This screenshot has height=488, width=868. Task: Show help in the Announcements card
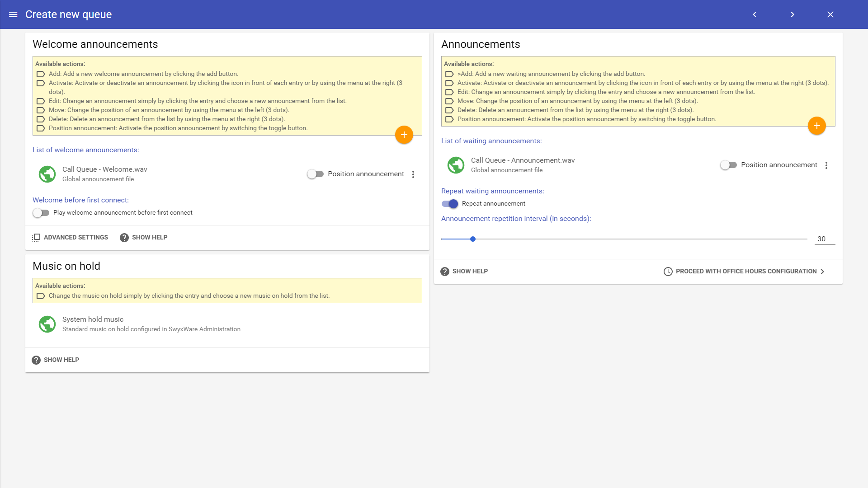(x=464, y=271)
